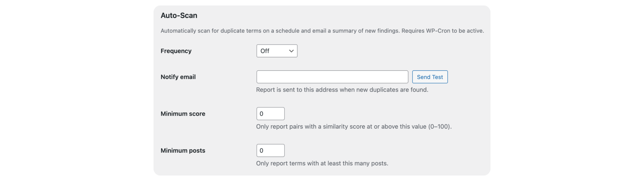This screenshot has height=181, width=644.
Task: Click the "(0–100)" range text
Action: [x=440, y=127]
